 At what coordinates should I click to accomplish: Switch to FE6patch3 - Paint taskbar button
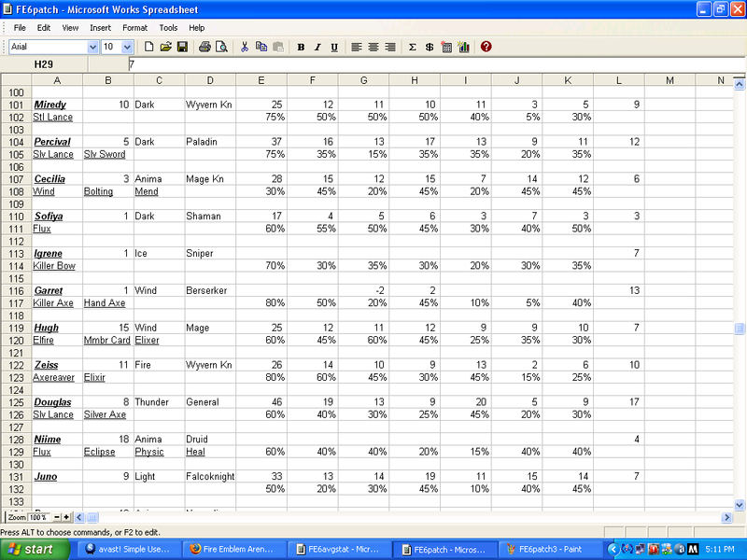[x=547, y=550]
